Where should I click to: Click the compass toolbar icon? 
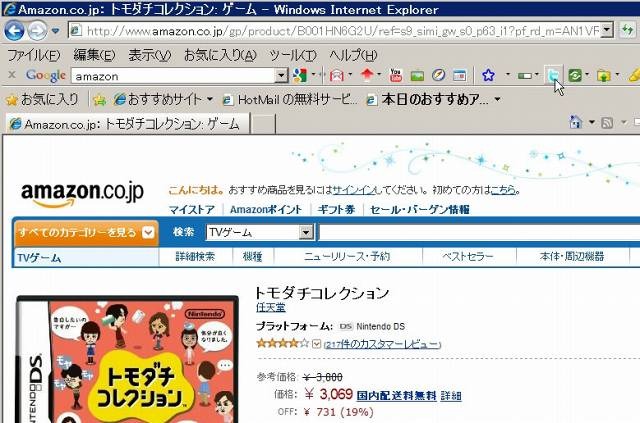pyautogui.click(x=438, y=75)
